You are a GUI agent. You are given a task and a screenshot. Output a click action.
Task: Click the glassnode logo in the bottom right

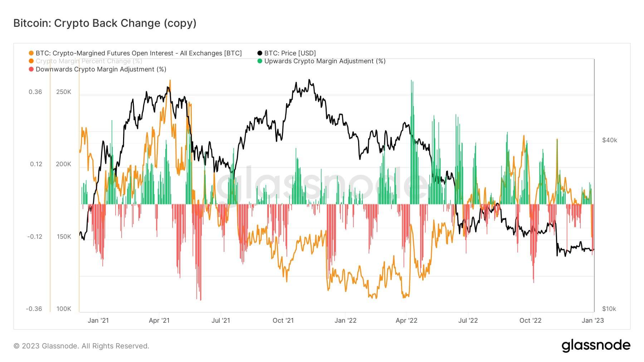[596, 346]
